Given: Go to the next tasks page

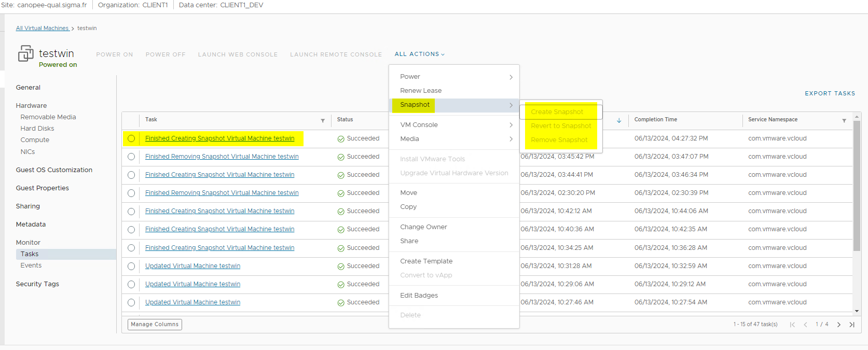Looking at the screenshot, I should [x=838, y=325].
